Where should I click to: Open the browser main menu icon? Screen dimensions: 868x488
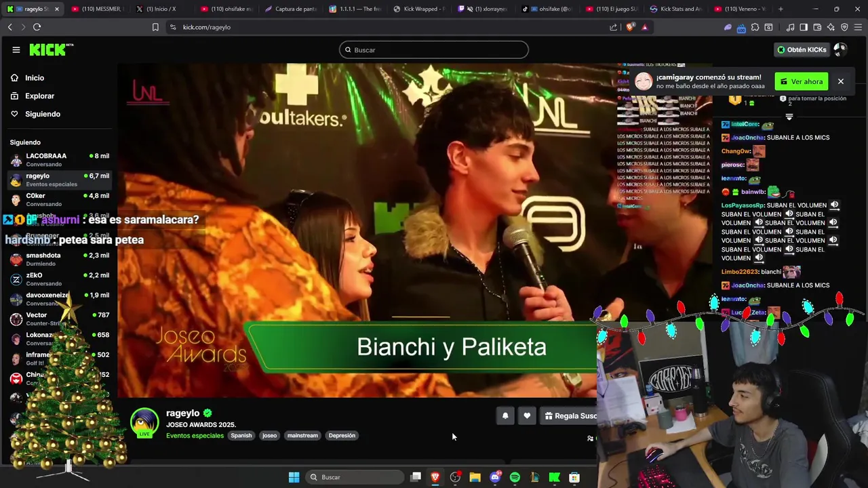tap(858, 27)
